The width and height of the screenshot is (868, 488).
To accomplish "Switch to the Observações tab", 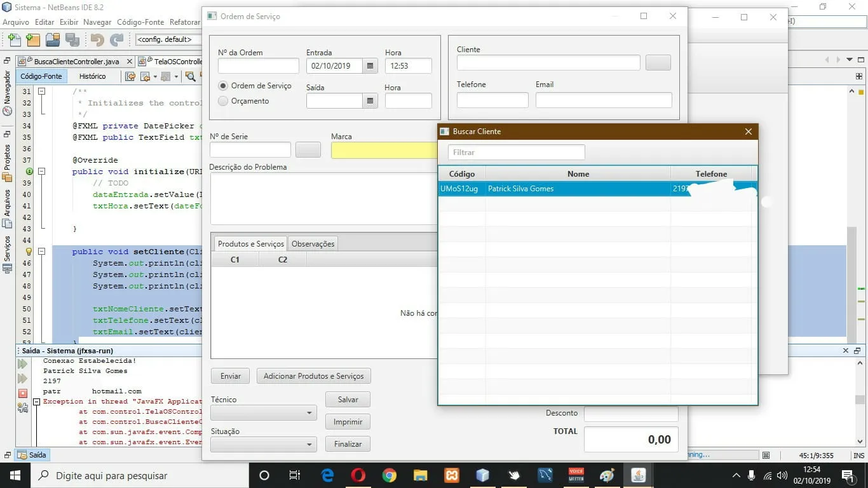I will tap(313, 244).
